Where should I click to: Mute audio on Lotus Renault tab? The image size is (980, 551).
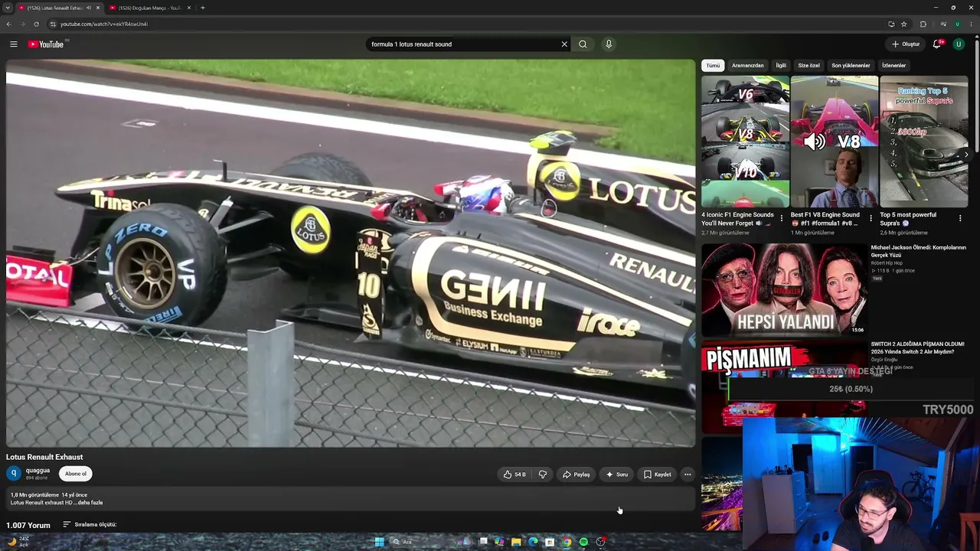point(89,8)
